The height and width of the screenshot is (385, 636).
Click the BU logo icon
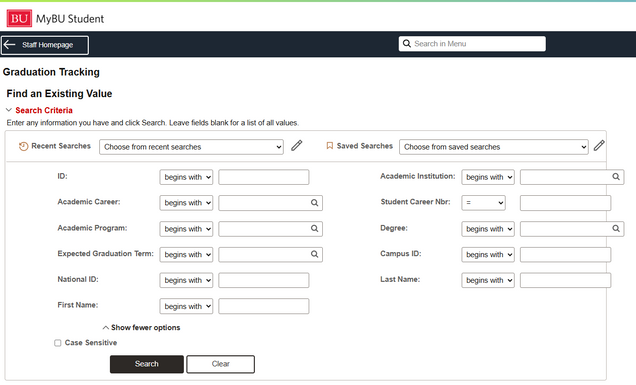click(19, 18)
